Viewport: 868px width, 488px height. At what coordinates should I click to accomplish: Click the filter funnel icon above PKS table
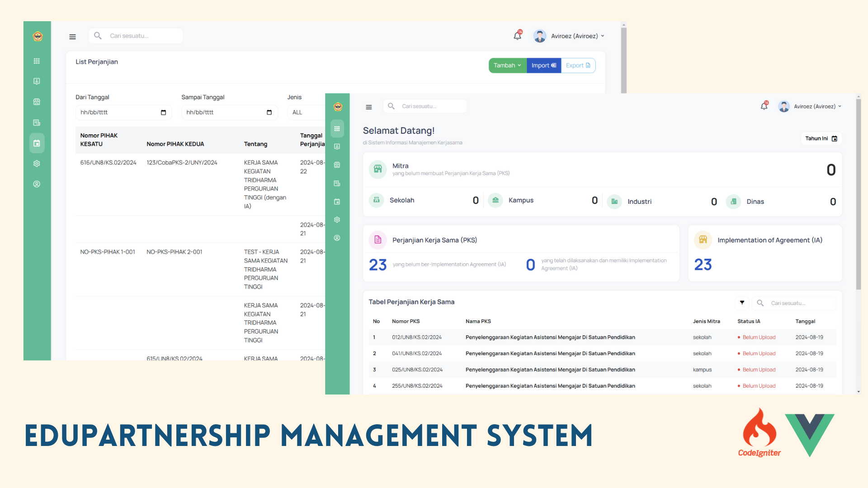pos(742,303)
